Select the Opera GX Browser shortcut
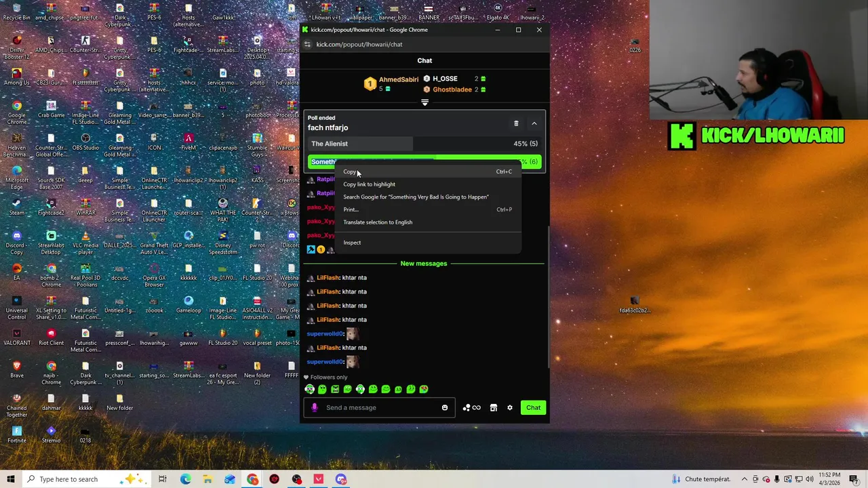 click(x=154, y=274)
